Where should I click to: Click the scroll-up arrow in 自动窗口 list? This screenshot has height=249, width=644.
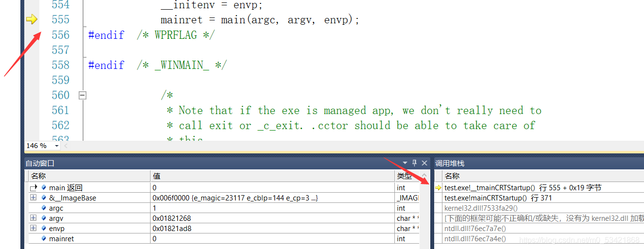[424, 176]
